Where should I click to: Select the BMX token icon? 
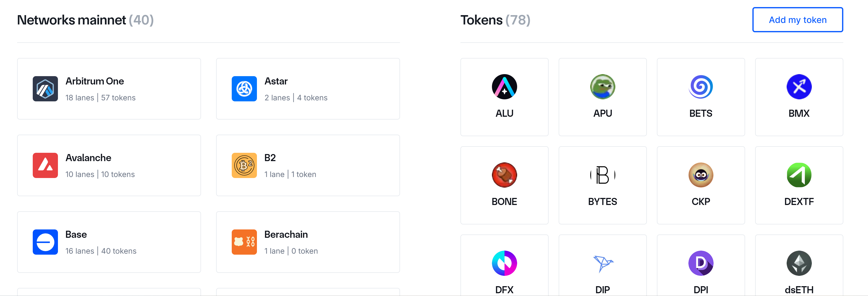click(x=799, y=87)
